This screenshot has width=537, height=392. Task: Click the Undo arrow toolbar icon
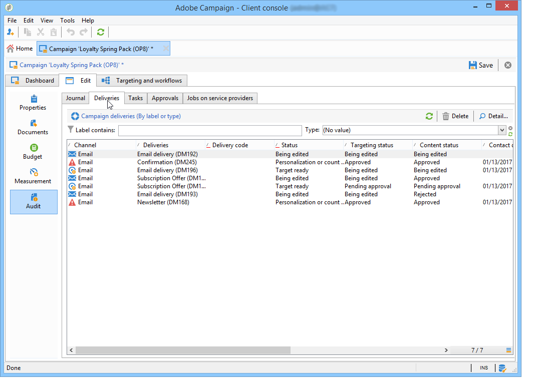pyautogui.click(x=71, y=32)
